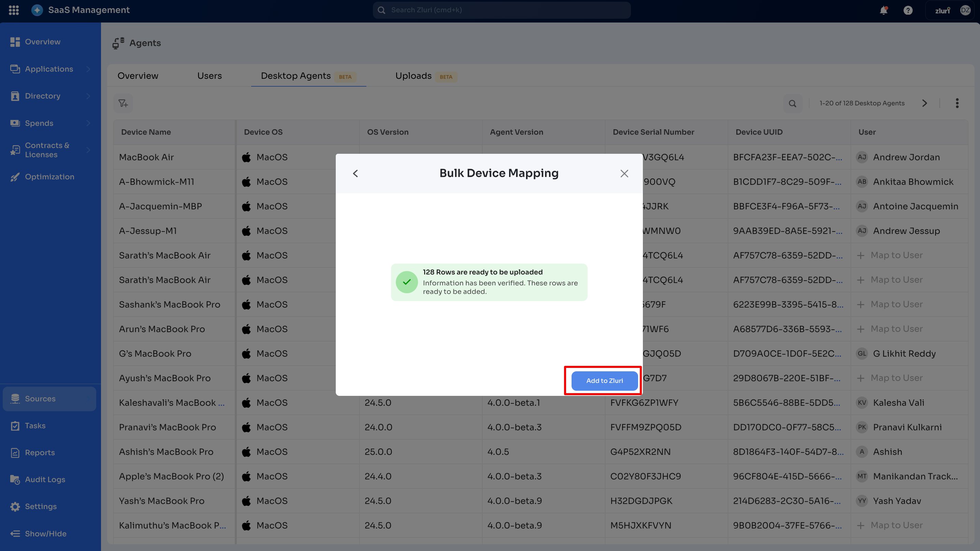This screenshot has height=551, width=980.
Task: Expand the Spends sidebar section
Action: (x=39, y=123)
